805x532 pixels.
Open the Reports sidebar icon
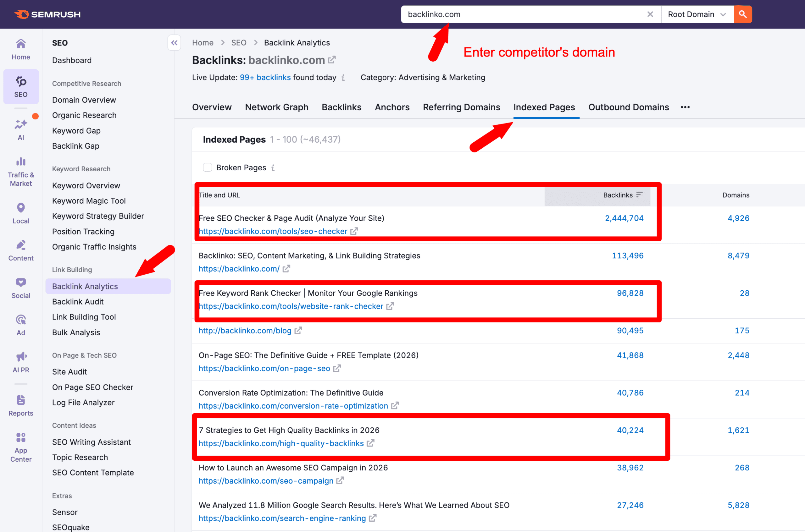21,404
